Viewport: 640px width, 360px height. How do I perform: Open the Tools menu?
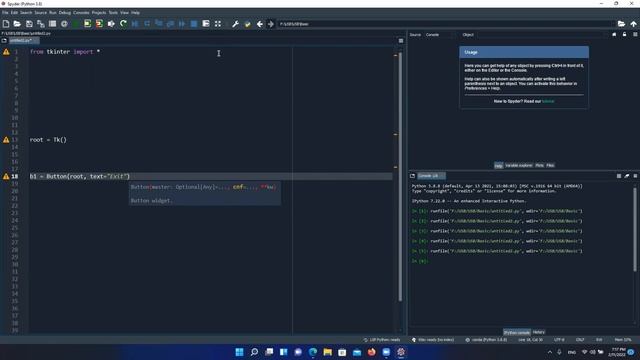pyautogui.click(x=113, y=13)
